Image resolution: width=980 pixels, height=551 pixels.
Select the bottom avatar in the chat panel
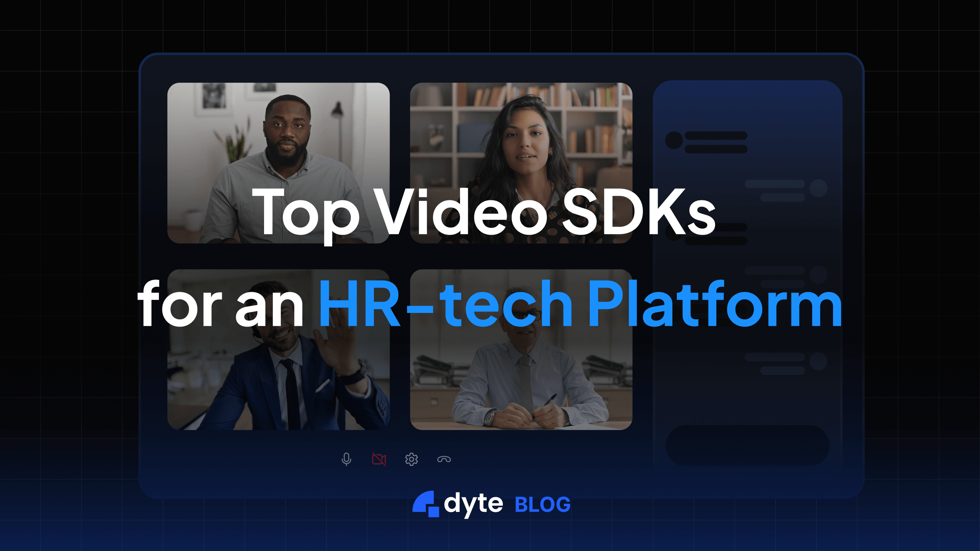[x=819, y=362]
